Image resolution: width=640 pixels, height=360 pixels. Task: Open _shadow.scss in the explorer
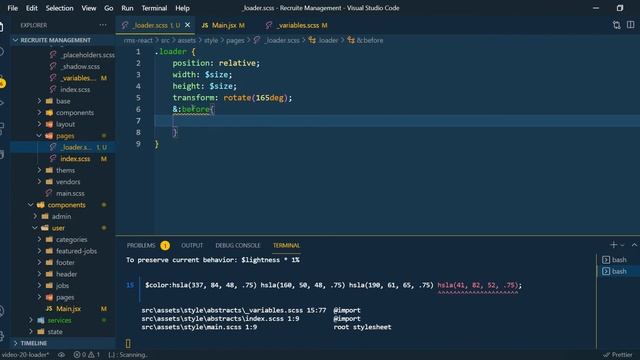tap(80, 66)
